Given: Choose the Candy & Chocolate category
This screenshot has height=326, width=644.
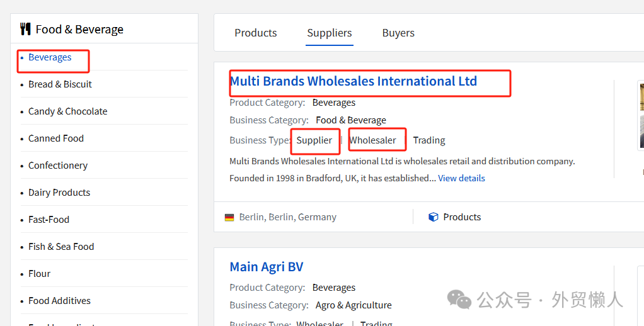Looking at the screenshot, I should click(67, 111).
